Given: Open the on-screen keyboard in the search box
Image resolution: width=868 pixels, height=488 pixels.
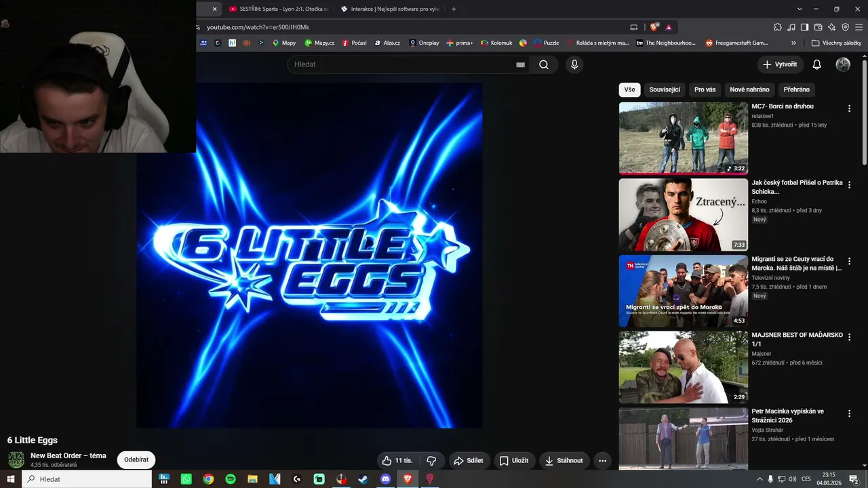Looking at the screenshot, I should [520, 64].
